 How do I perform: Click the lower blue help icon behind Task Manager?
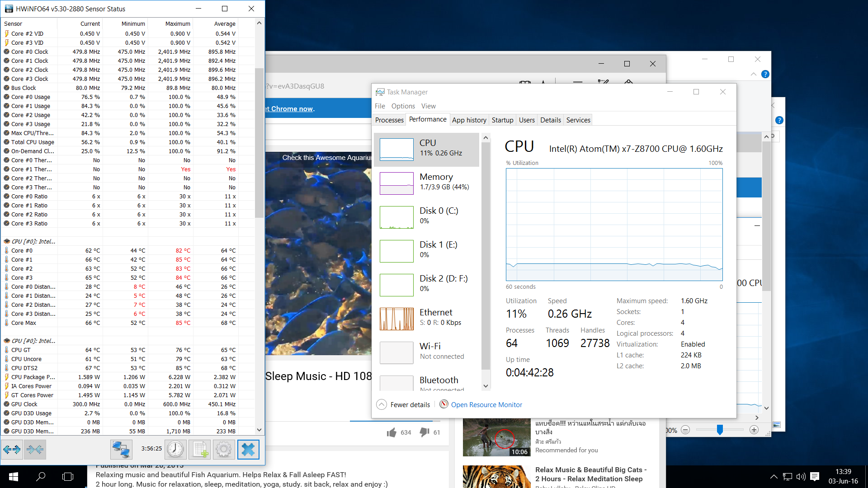pyautogui.click(x=779, y=120)
